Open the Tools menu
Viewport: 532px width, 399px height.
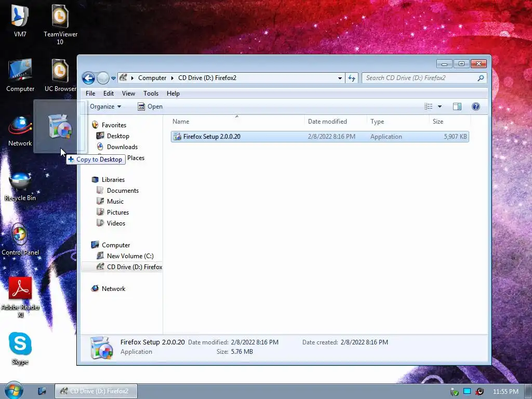click(151, 94)
